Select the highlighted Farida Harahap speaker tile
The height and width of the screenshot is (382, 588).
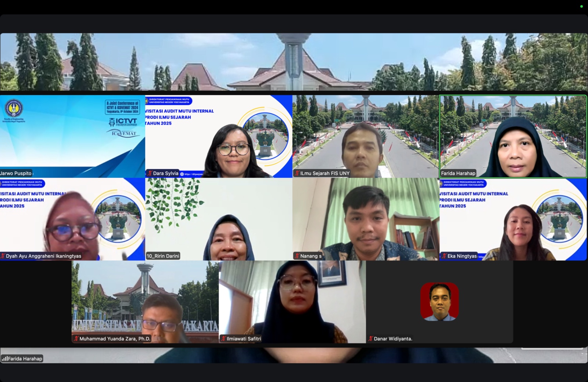513,136
